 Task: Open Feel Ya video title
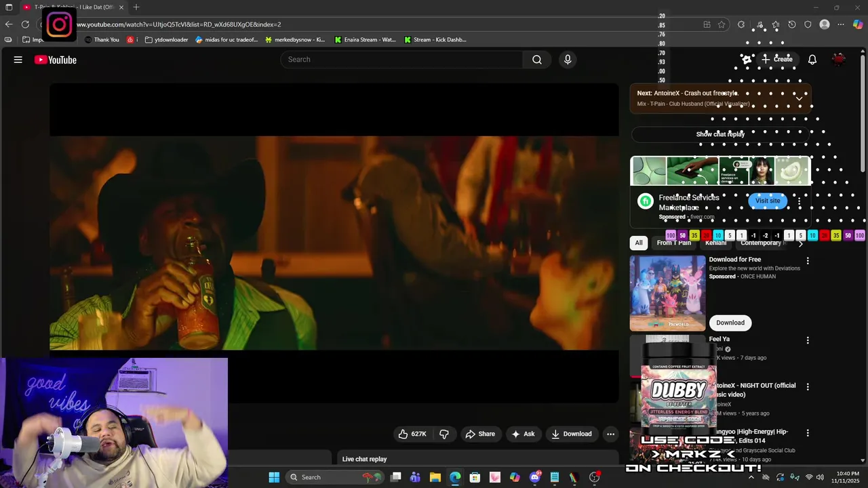(x=719, y=339)
